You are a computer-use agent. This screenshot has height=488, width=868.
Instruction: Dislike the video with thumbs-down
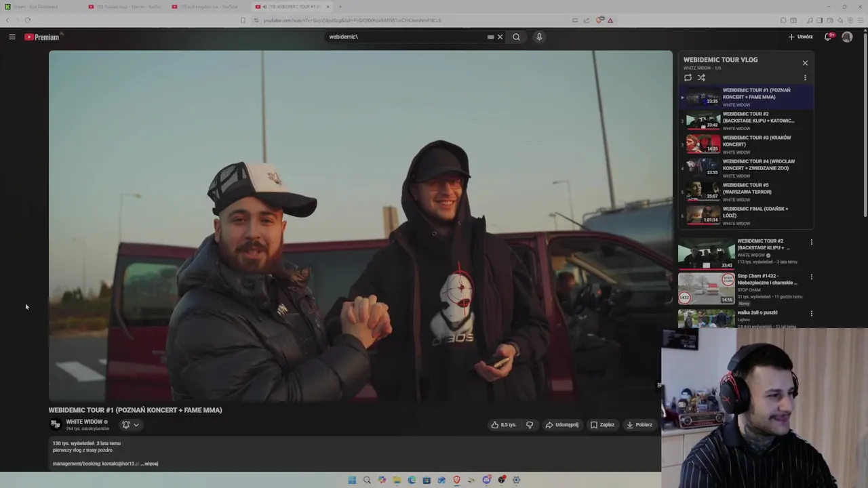(530, 425)
